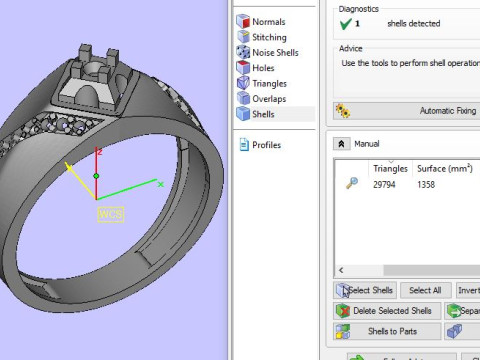Open the Profiles page
480x360 pixels.
click(260, 145)
